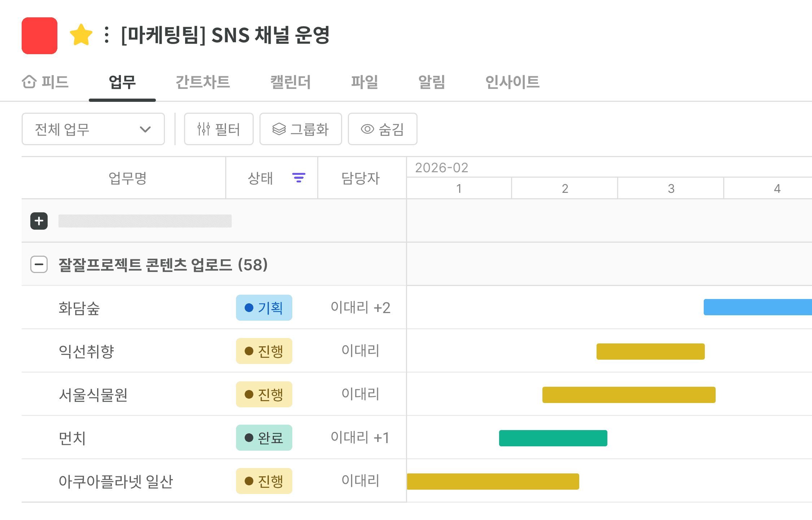The height and width of the screenshot is (520, 812).
Task: Click the sliders icon on 필터 button
Action: pyautogui.click(x=204, y=129)
